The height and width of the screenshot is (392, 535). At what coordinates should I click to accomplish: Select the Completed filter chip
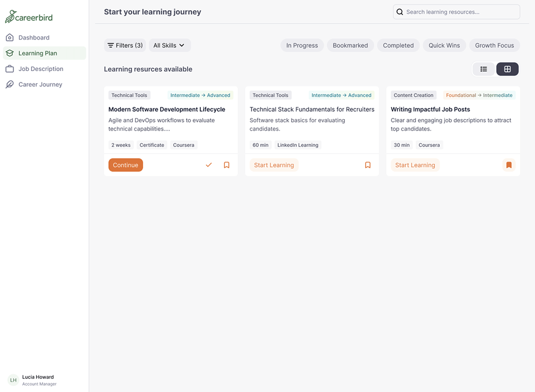pyautogui.click(x=398, y=45)
